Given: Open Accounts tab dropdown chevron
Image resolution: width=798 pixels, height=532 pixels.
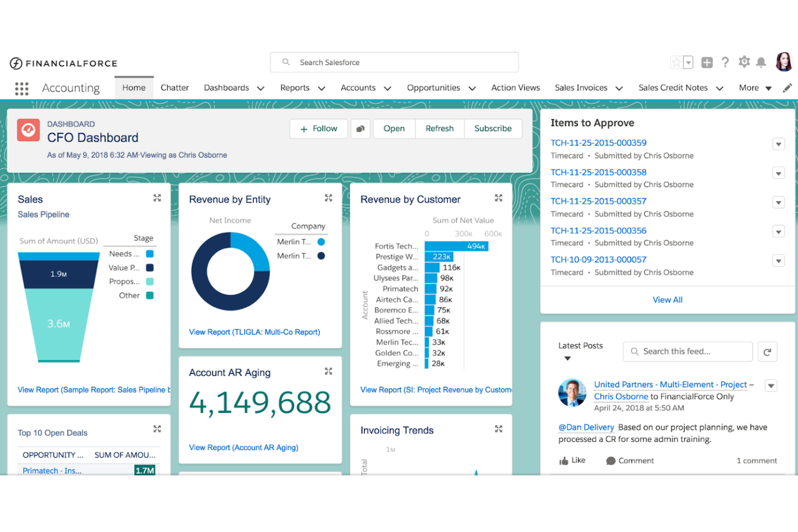Looking at the screenshot, I should pos(387,88).
